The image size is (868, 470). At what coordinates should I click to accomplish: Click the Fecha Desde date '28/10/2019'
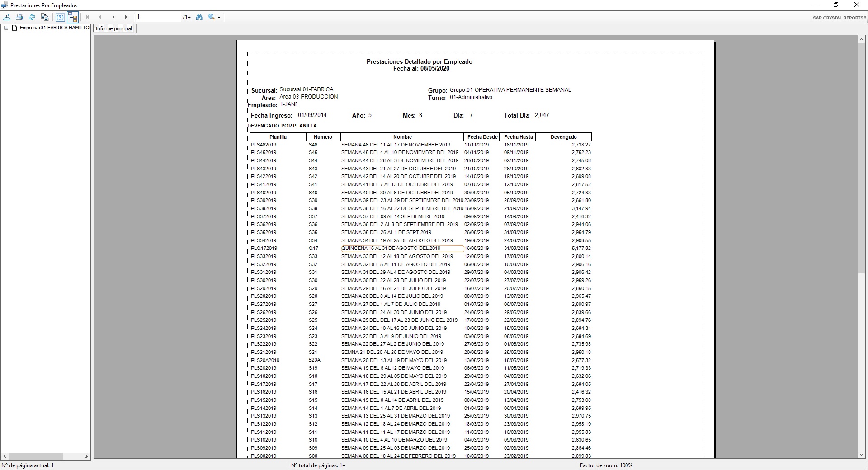(476, 160)
